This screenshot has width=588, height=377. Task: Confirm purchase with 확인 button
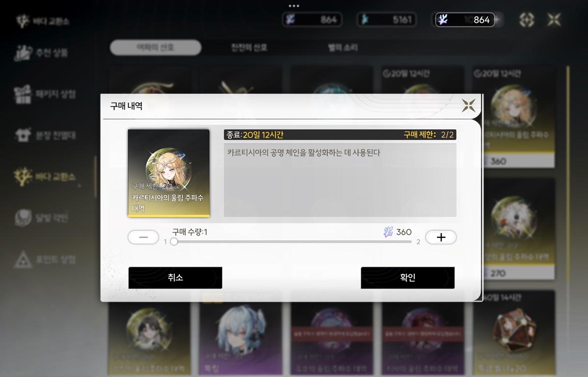(408, 278)
